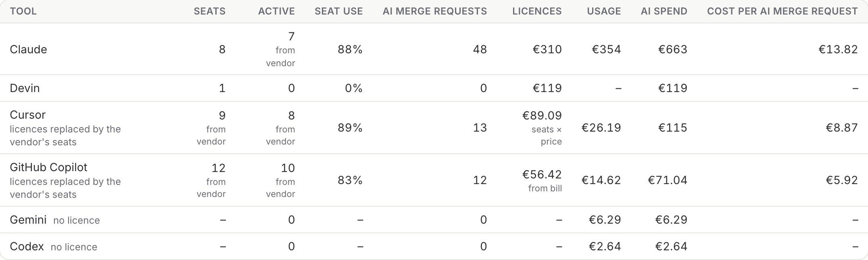This screenshot has height=260, width=868.
Task: Sort by the TOOL column header
Action: (23, 11)
